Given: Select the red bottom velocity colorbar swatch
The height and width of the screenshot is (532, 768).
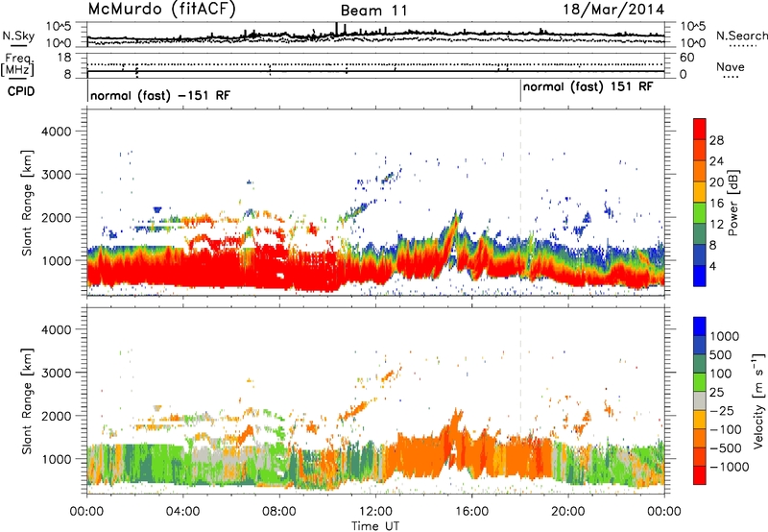Looking at the screenshot, I should (x=700, y=475).
